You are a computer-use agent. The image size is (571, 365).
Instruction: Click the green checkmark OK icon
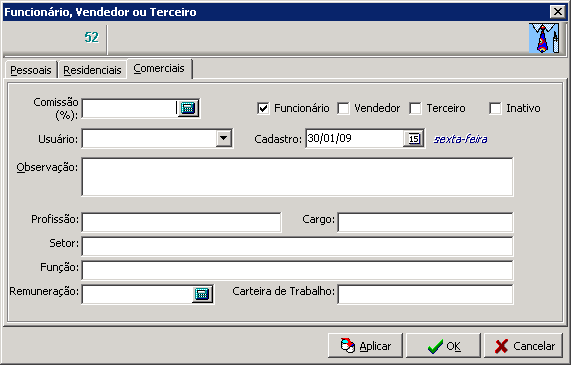coord(435,346)
